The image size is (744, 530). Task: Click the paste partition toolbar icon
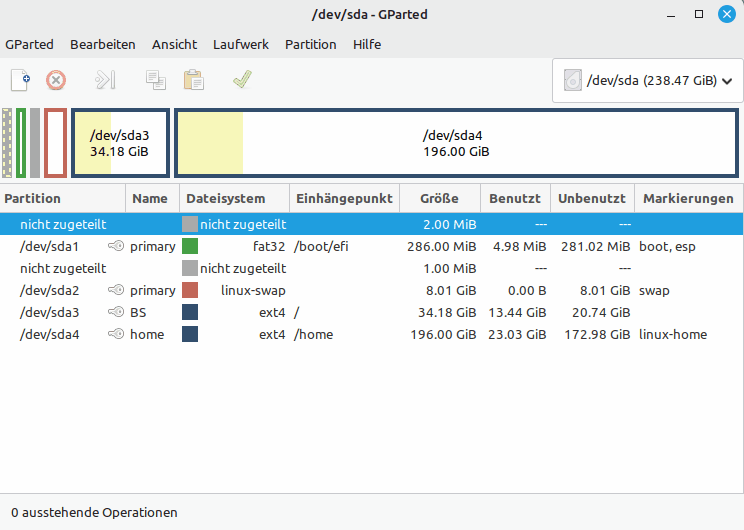(193, 80)
